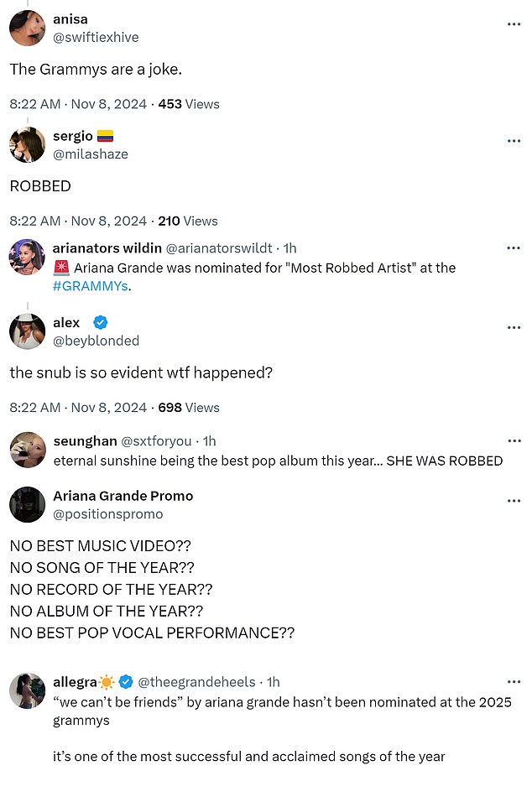
Task: Open the @positionspromo profile handle
Action: point(107,513)
